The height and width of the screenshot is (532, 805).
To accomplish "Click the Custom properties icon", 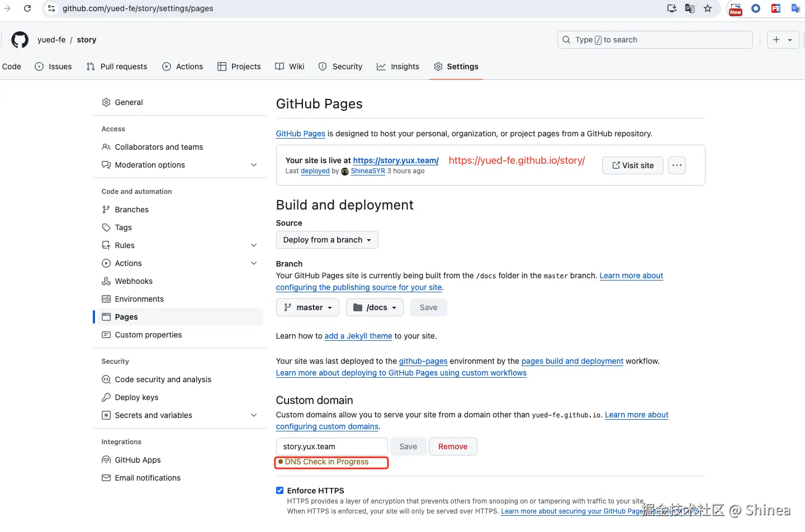I will [x=106, y=335].
